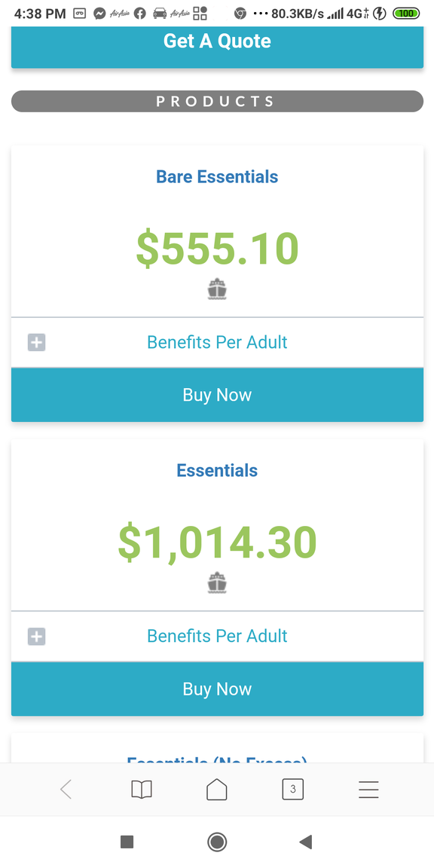
Task: Open the browser bookmarks book icon
Action: (x=142, y=790)
